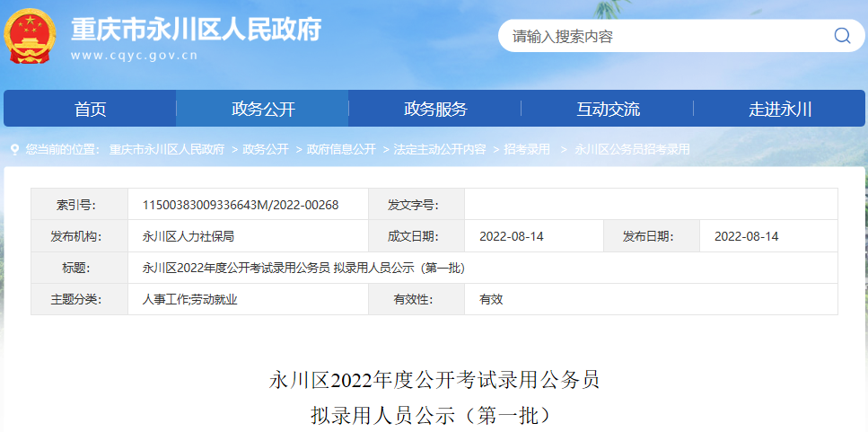Follow the 政务公开 breadcrumb link

coord(266,149)
